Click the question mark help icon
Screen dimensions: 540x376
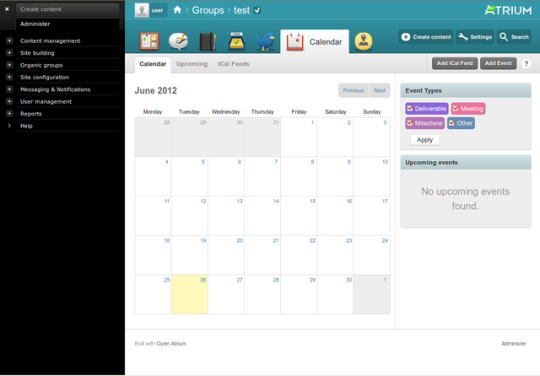(526, 64)
